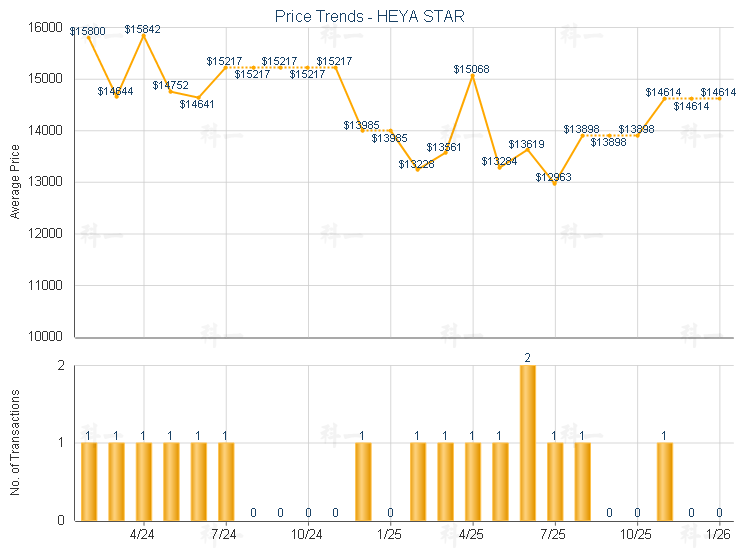Click the 7/25 x-axis date label
740x550 pixels.
(x=553, y=534)
